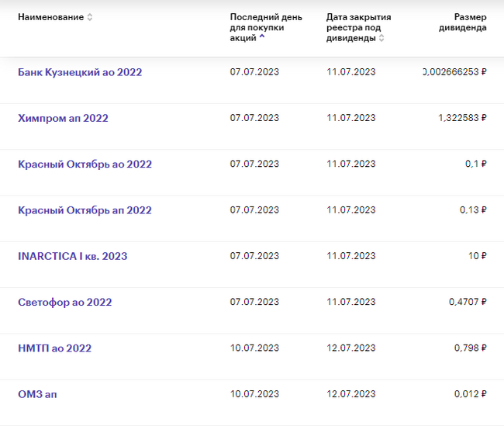Screen dimensions: 504x426
Task: Click 07.07.2023 date in Светофор row
Action: coord(254,302)
